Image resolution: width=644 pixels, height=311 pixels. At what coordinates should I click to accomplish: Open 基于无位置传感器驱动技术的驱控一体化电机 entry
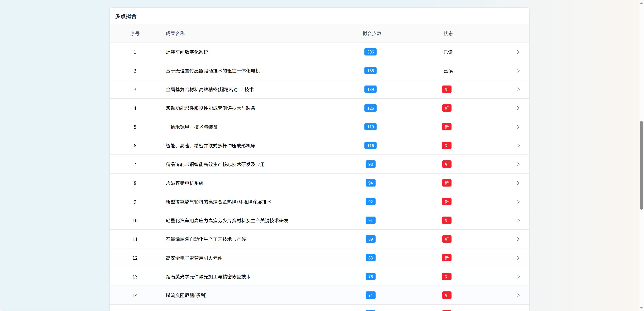[213, 71]
